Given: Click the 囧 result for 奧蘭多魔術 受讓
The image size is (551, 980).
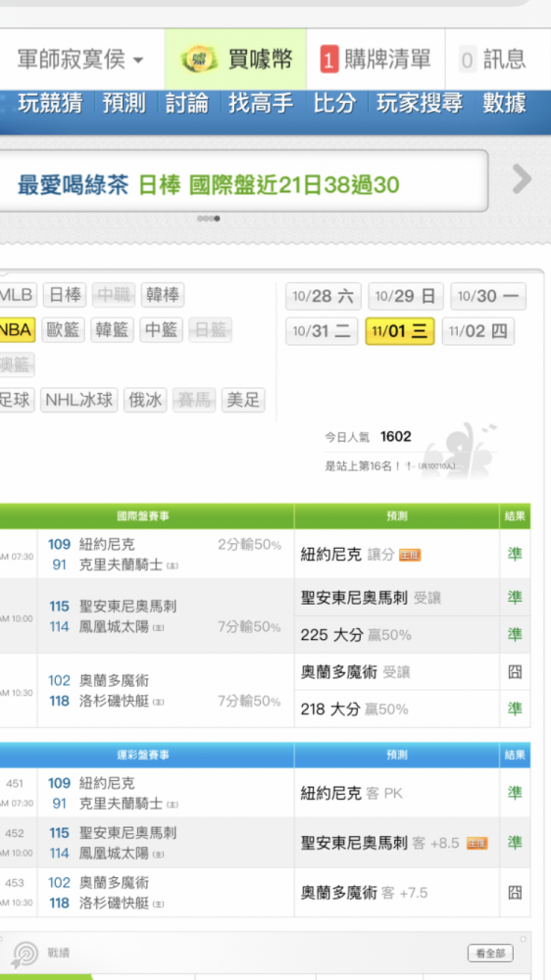Looking at the screenshot, I should [515, 672].
